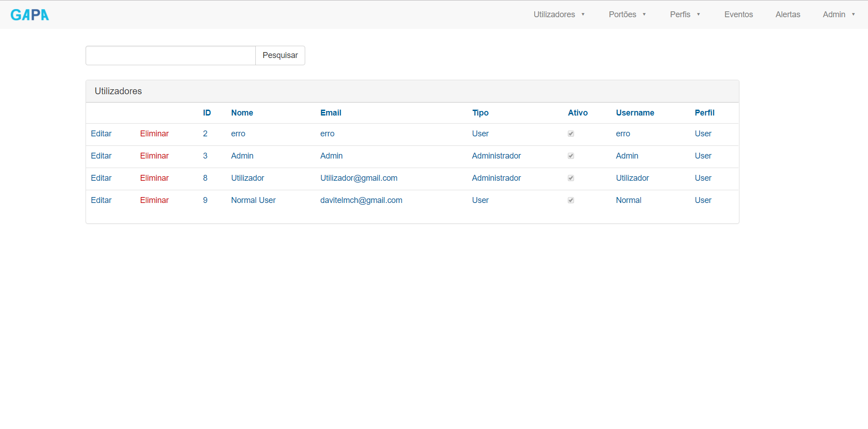Toggle Ativo checkbox for Normal User
Image resolution: width=868 pixels, height=429 pixels.
[571, 200]
